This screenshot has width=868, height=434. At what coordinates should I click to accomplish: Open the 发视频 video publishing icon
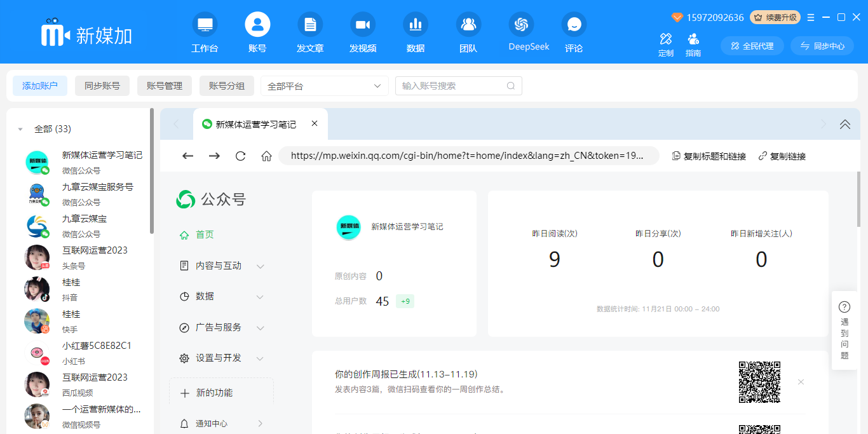(363, 25)
